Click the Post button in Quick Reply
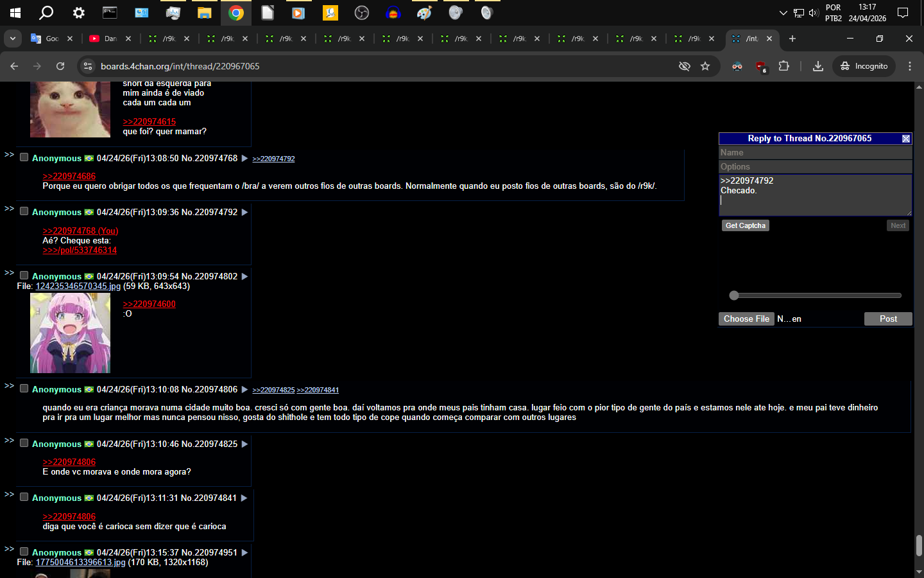 click(x=888, y=319)
